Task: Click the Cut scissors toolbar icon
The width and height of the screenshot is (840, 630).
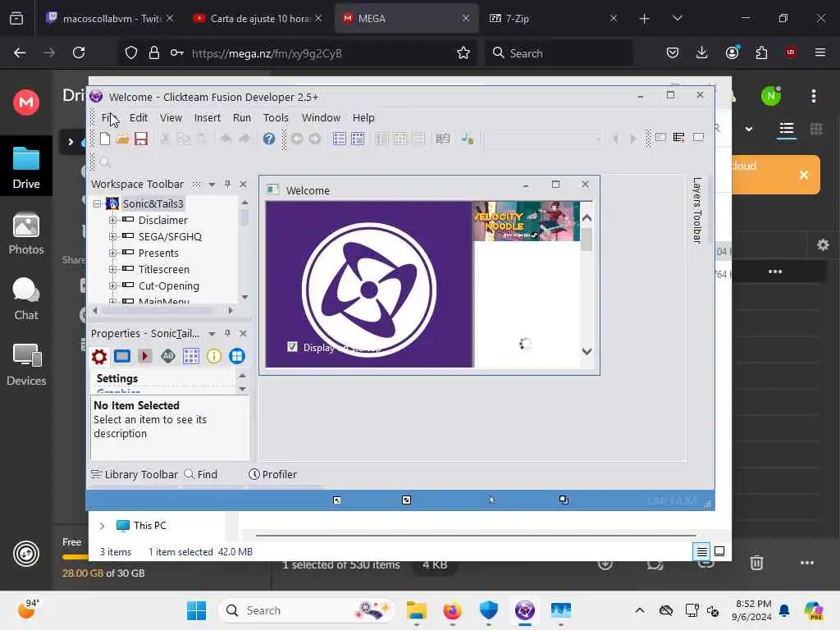Action: 166,139
